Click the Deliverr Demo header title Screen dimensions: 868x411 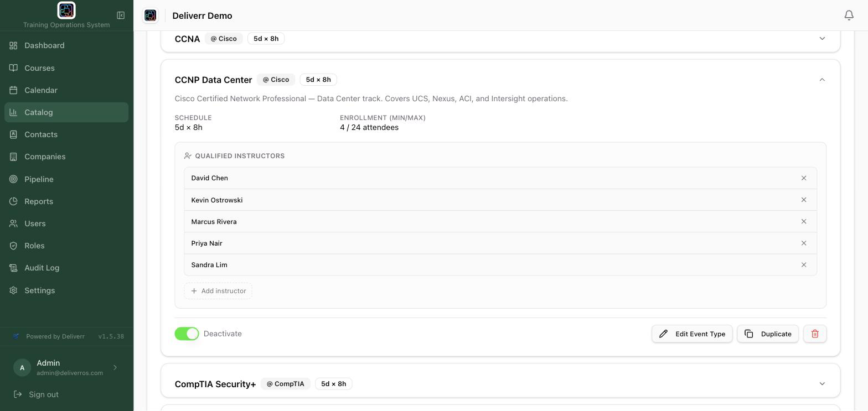[x=202, y=15]
